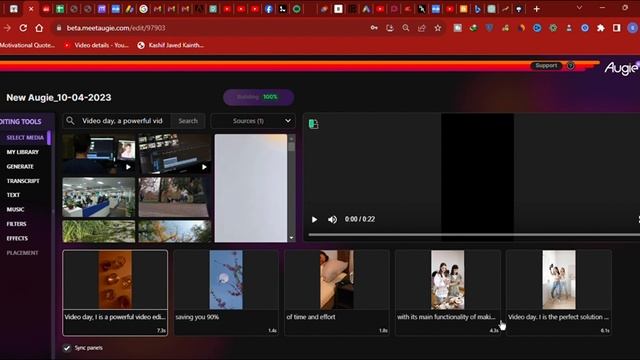This screenshot has width=640, height=360.
Task: Click the Augie logo
Action: [x=621, y=68]
